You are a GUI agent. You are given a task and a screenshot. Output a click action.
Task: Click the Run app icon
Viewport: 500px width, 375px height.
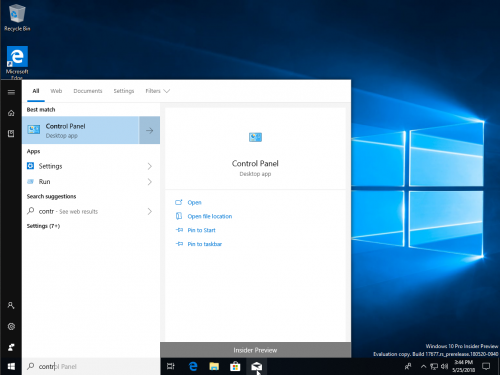(30, 181)
